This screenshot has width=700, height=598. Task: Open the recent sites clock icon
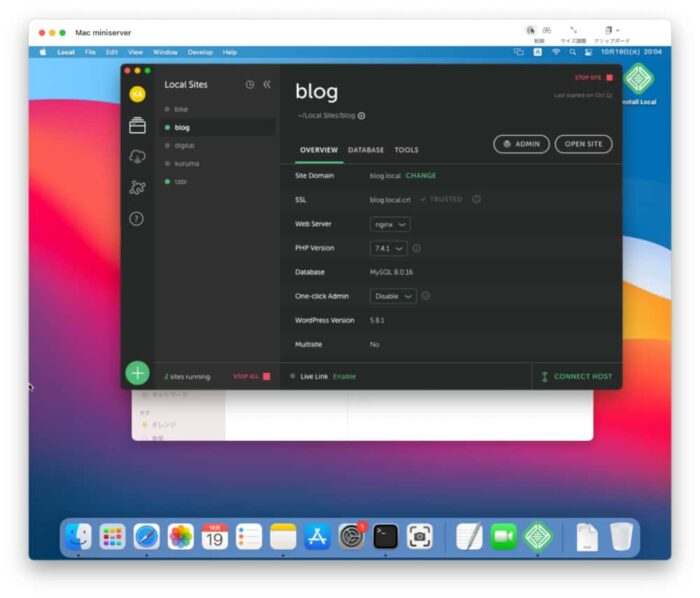click(x=250, y=85)
